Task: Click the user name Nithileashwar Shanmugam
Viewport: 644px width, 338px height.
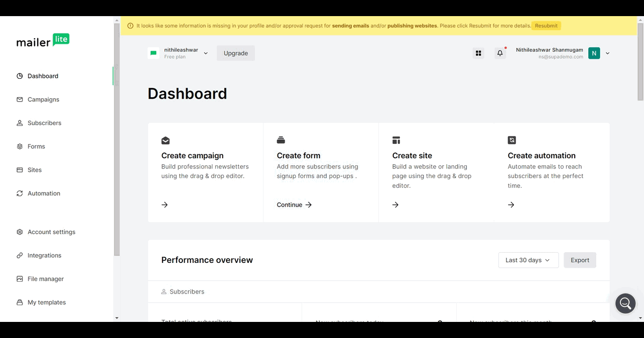Action: [550, 50]
